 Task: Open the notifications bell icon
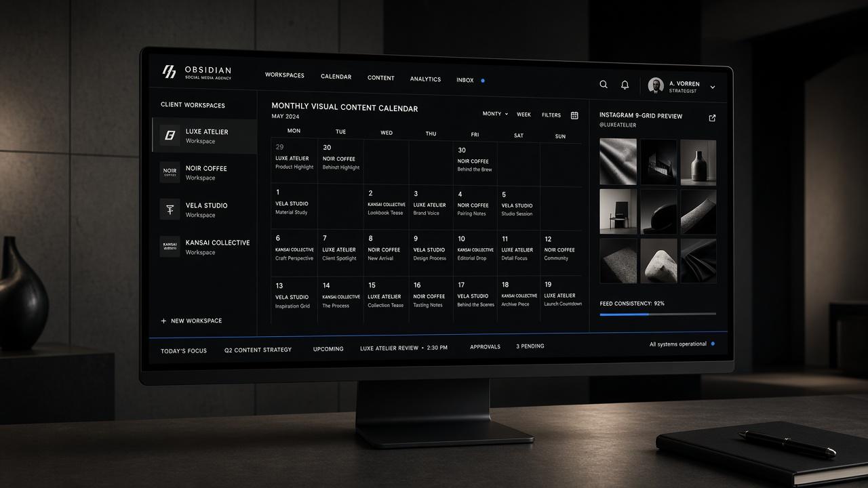point(625,85)
